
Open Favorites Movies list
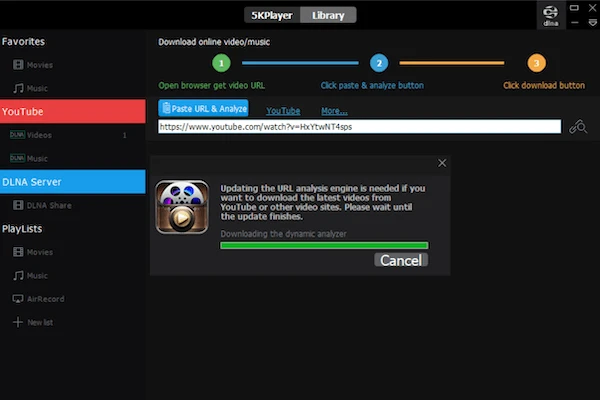point(33,65)
